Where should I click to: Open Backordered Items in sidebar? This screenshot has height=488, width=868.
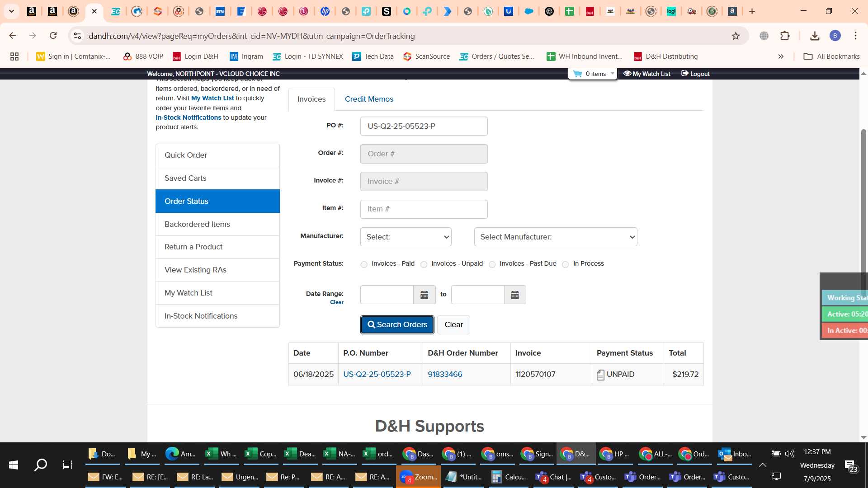pos(217,224)
